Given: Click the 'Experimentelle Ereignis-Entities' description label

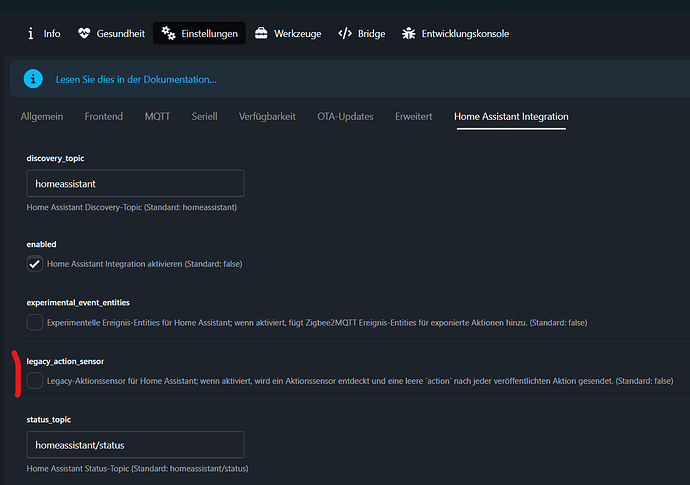Looking at the screenshot, I should [317, 323].
